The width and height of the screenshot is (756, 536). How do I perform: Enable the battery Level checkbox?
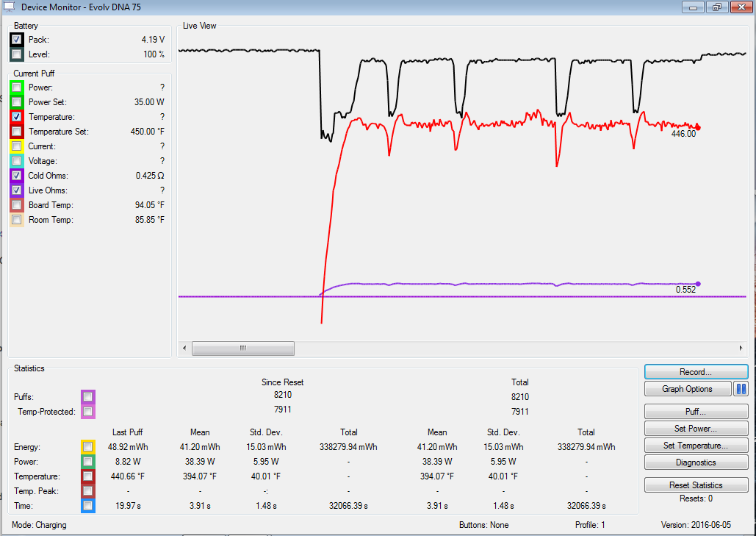click(17, 54)
